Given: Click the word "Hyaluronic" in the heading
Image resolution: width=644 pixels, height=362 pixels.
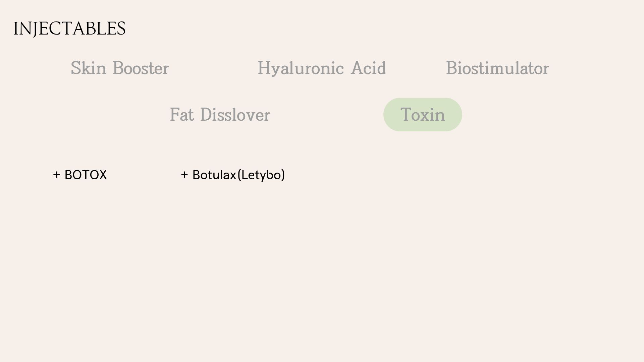Looking at the screenshot, I should coord(300,68).
